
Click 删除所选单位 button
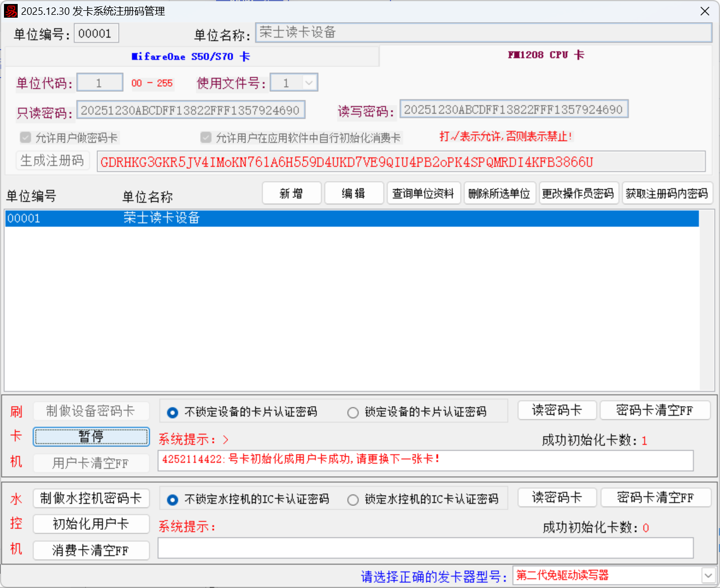point(499,193)
